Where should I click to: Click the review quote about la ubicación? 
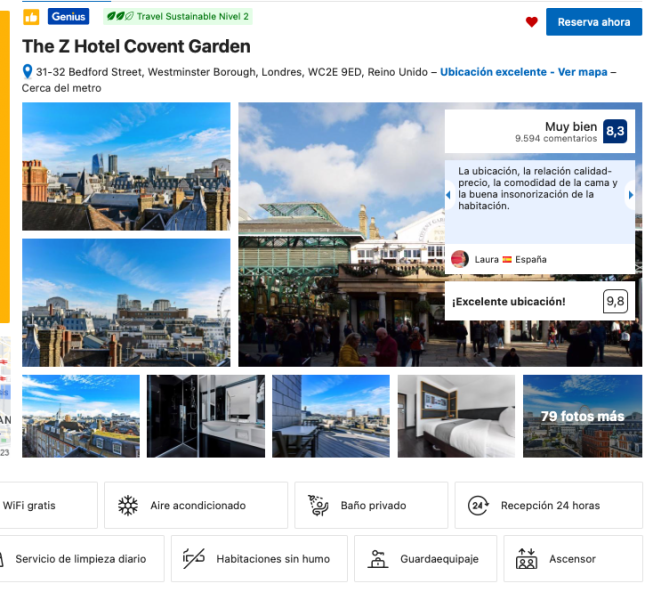click(x=537, y=188)
